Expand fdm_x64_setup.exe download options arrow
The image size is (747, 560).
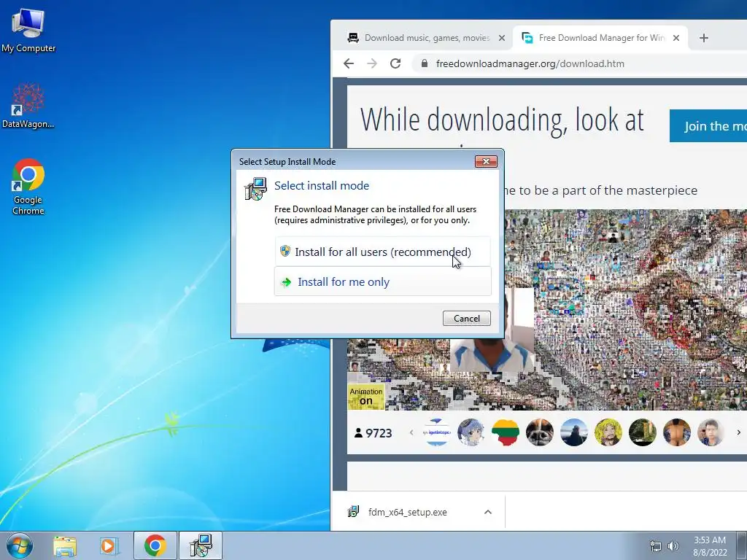coord(488,512)
